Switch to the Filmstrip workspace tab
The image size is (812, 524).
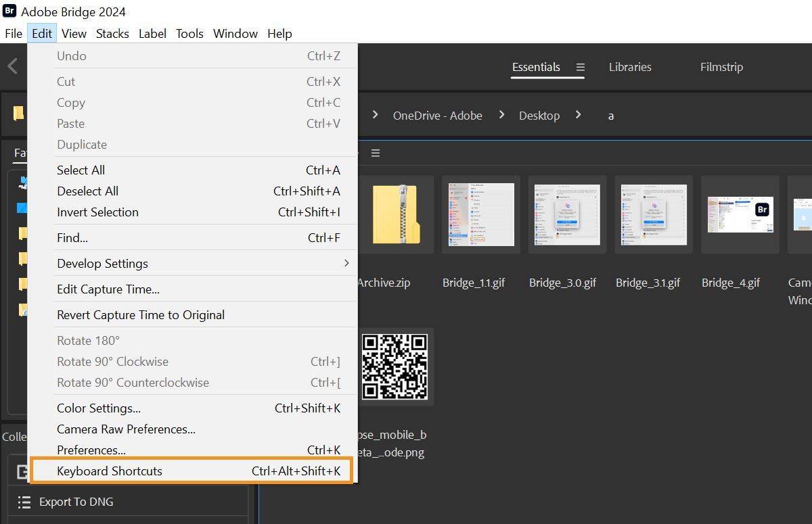pos(721,67)
